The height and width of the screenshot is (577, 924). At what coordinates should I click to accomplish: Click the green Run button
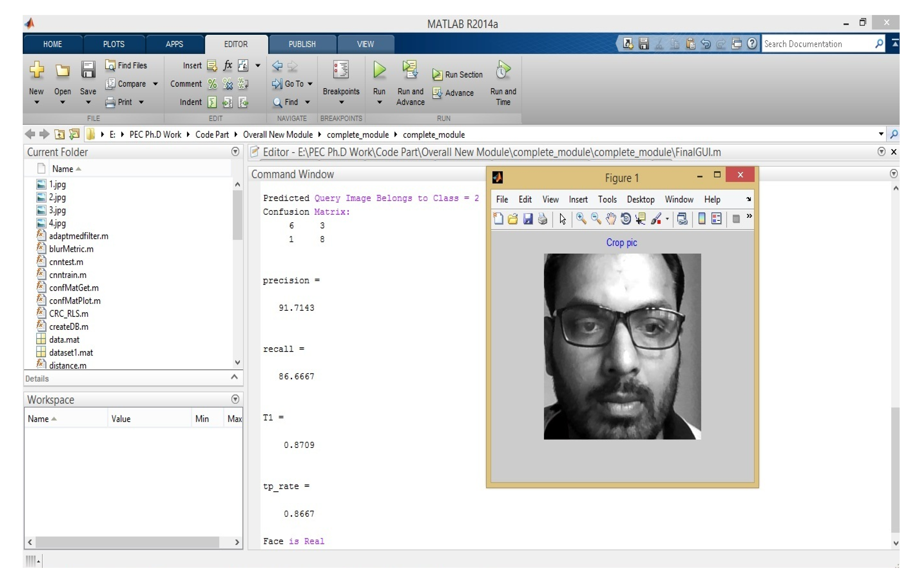pos(379,70)
